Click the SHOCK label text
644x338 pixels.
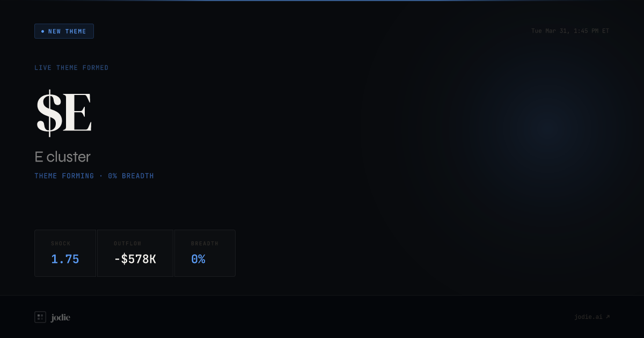(61, 244)
